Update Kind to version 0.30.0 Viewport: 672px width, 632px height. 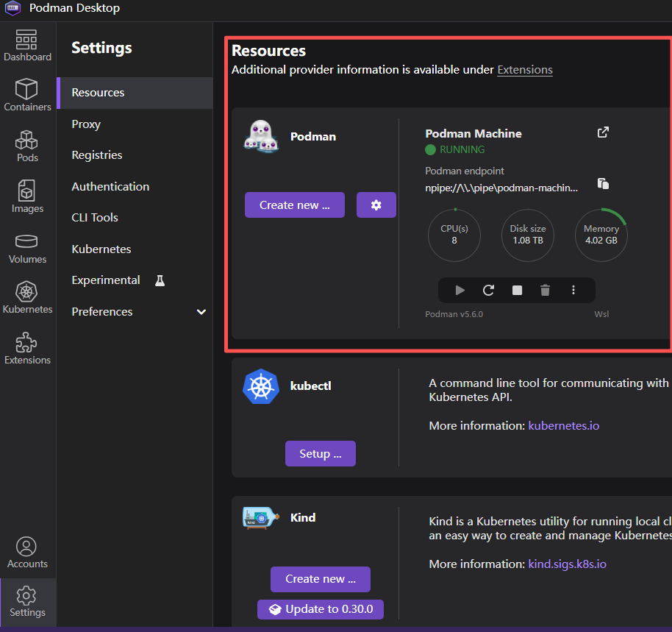(x=320, y=609)
